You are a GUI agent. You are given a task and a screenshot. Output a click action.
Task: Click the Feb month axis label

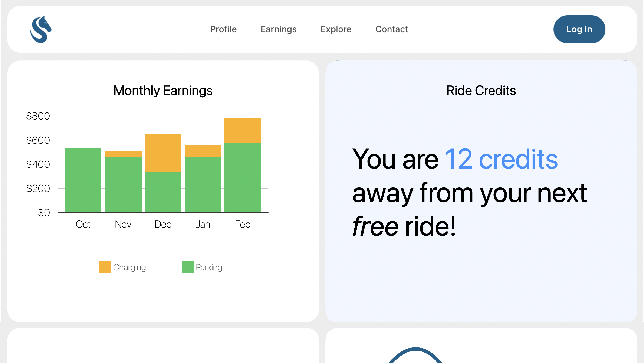(243, 224)
